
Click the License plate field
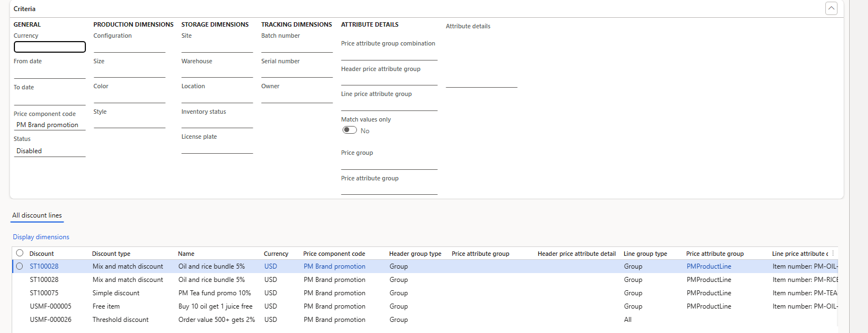click(x=217, y=148)
